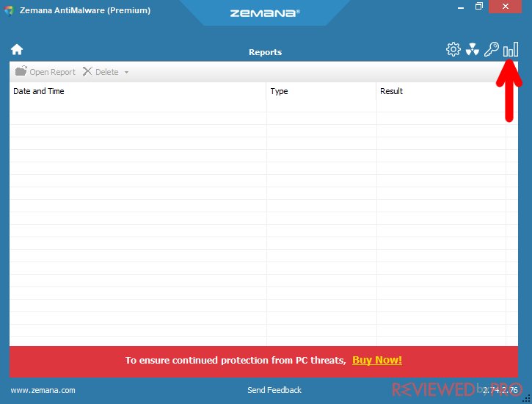Click the Buy Now! link
The height and width of the screenshot is (404, 532).
[377, 360]
